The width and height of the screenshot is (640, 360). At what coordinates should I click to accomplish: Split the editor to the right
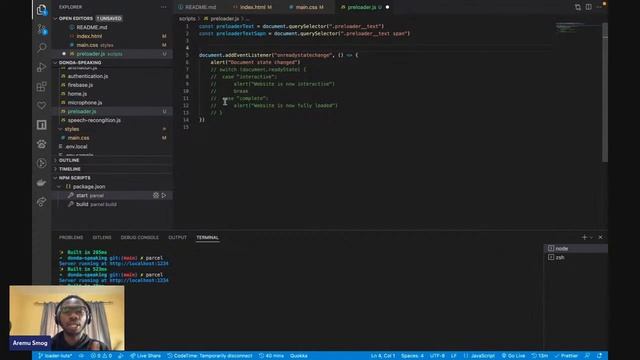pos(589,7)
